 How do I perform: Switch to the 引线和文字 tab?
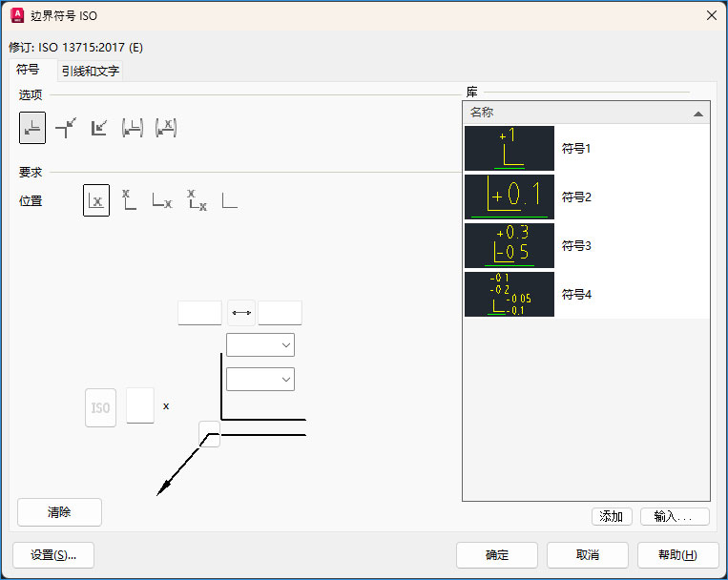90,71
